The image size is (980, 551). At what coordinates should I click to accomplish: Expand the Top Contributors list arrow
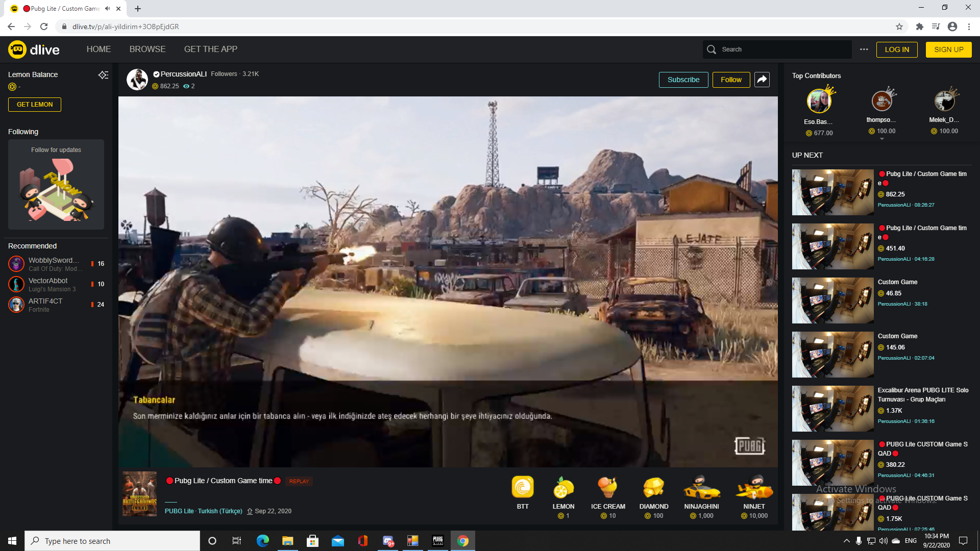[x=881, y=139]
